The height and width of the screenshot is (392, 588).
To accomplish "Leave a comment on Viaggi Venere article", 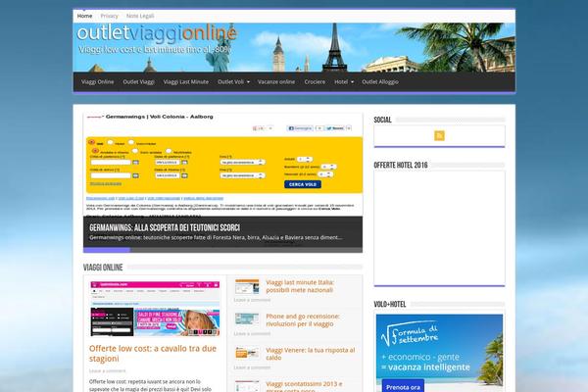I will [x=252, y=367].
